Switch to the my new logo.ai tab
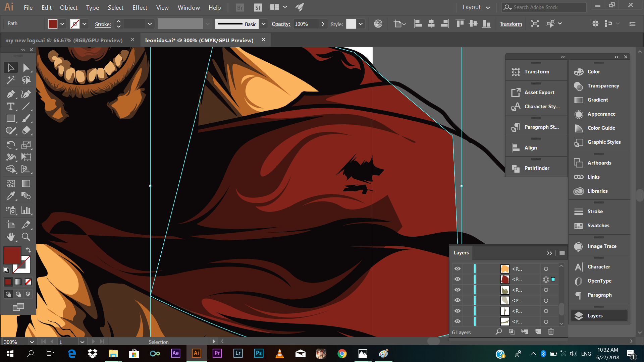The height and width of the screenshot is (362, 644). (64, 40)
